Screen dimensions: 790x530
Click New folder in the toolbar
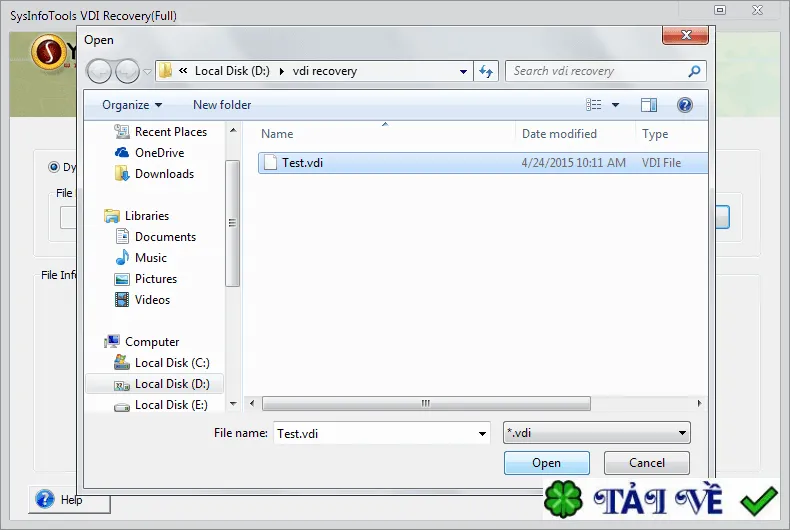coord(222,105)
